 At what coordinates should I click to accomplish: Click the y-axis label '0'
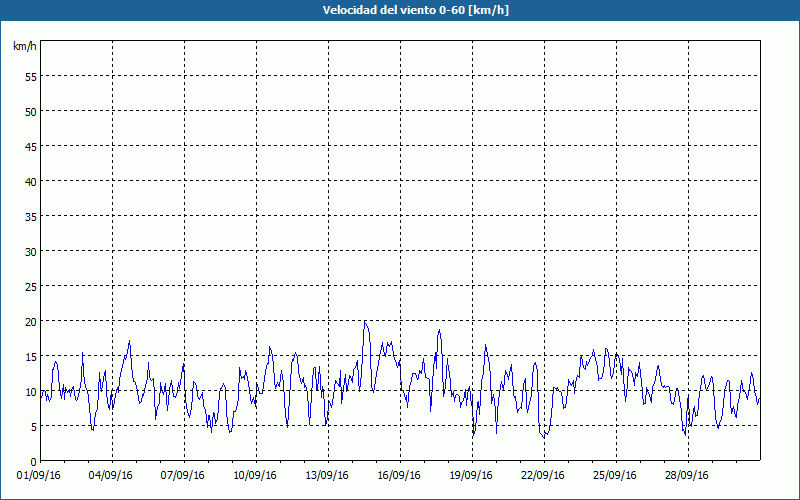[x=34, y=462]
